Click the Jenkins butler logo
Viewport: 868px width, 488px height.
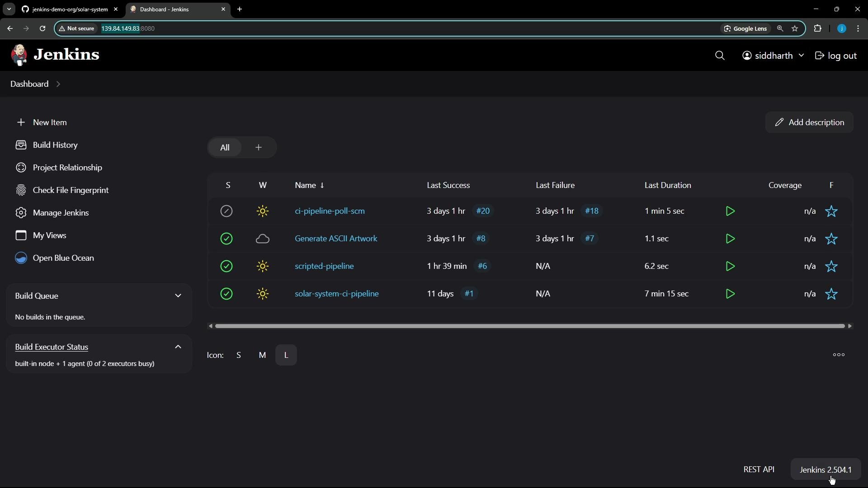(19, 55)
